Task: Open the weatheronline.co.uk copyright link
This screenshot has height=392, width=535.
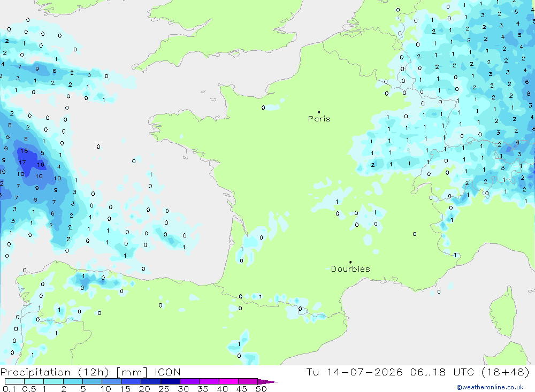Action: [x=490, y=387]
